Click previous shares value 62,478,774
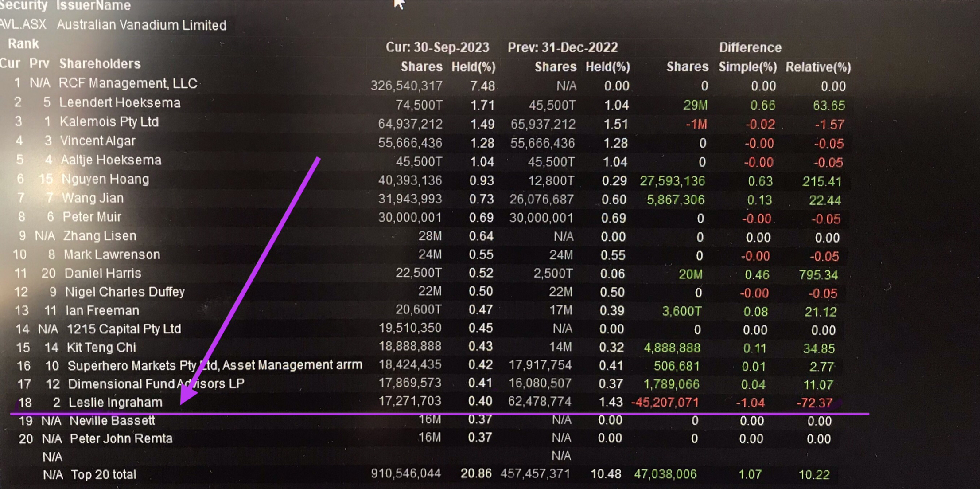The height and width of the screenshot is (489, 980). click(x=540, y=402)
